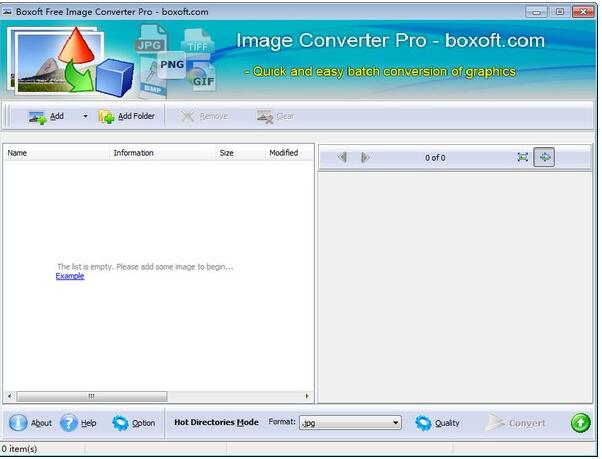
Task: Click the 0 item(s) status text
Action: click(x=19, y=449)
